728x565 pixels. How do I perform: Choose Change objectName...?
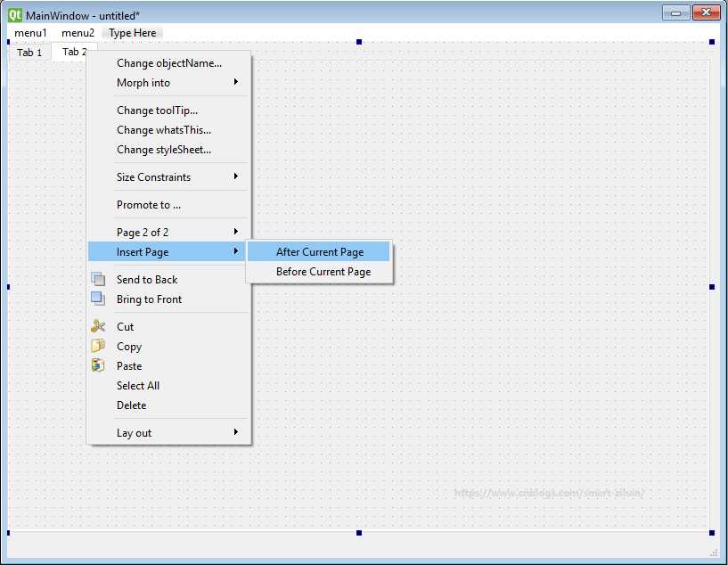coord(169,63)
